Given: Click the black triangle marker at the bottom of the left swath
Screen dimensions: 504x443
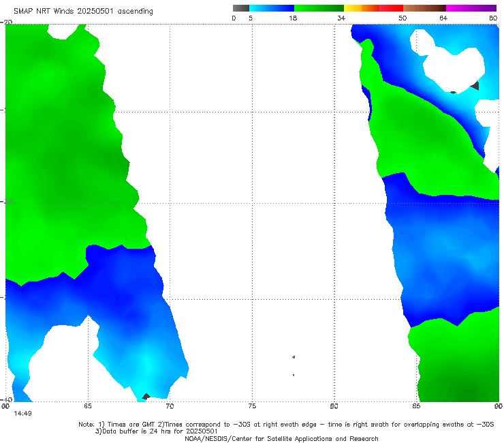Looking at the screenshot, I should (x=146, y=397).
